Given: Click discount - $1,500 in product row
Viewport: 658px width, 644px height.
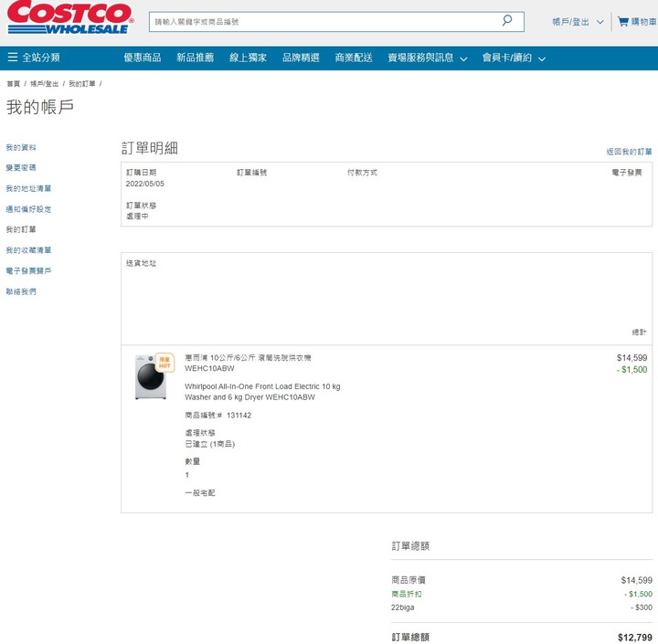Looking at the screenshot, I should click(631, 370).
